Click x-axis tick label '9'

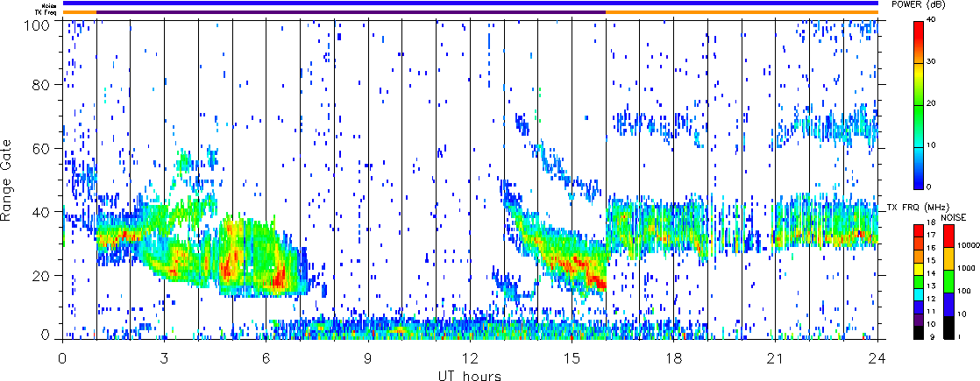368,357
